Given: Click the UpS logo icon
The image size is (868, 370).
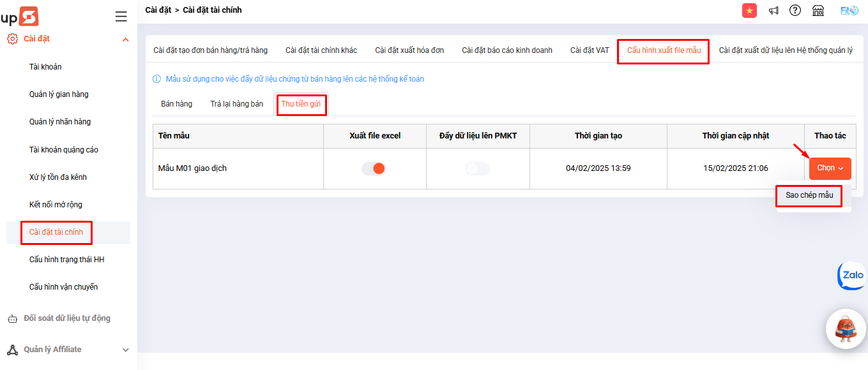Looking at the screenshot, I should [x=20, y=16].
